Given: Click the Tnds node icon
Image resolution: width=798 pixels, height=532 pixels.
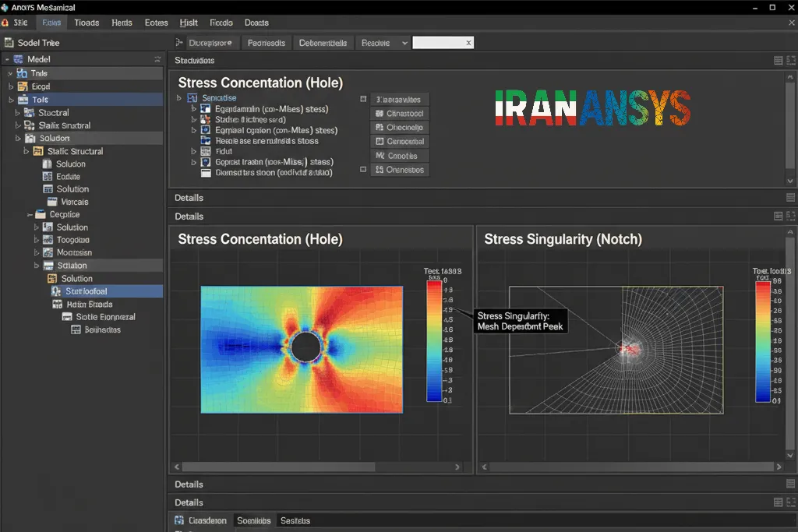Looking at the screenshot, I should point(22,73).
